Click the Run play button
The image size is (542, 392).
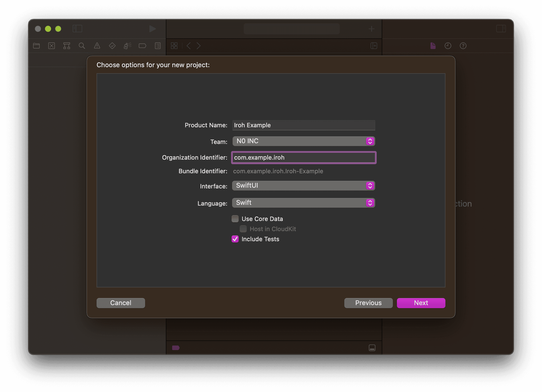click(x=152, y=29)
